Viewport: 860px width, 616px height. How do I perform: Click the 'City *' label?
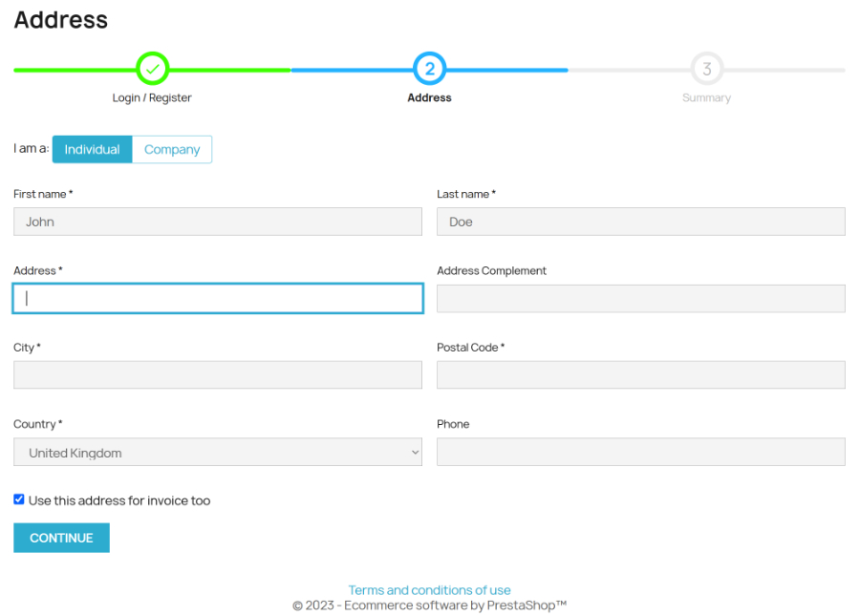[x=27, y=348]
